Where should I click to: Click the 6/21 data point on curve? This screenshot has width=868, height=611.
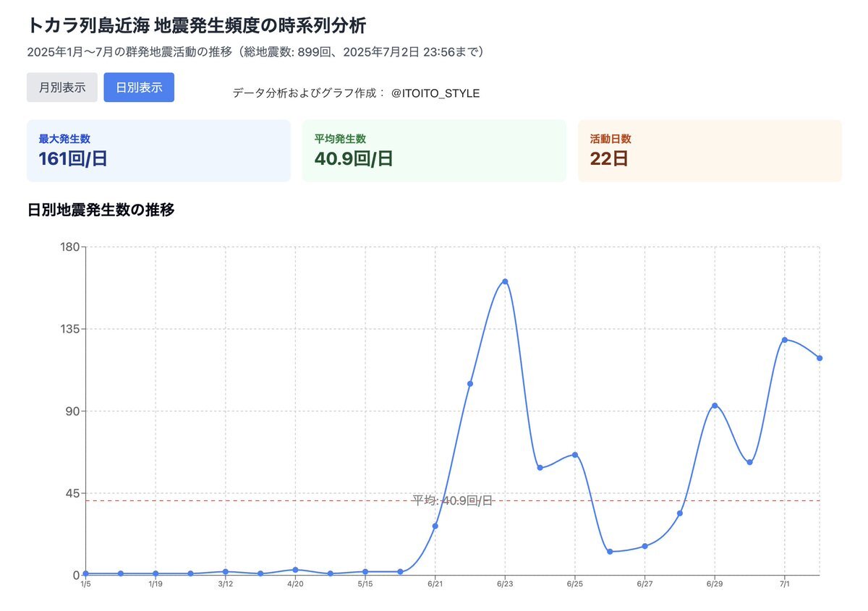[x=435, y=526]
